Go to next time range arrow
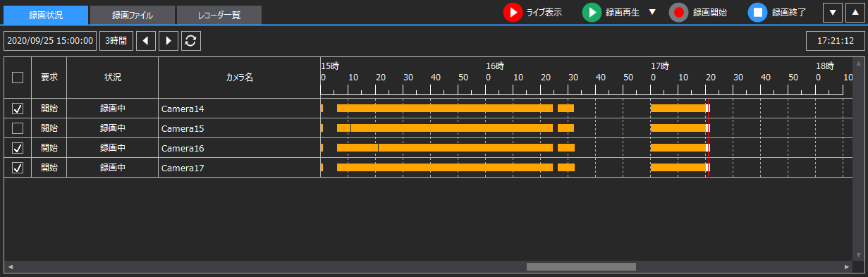The image size is (868, 277). pyautogui.click(x=168, y=41)
